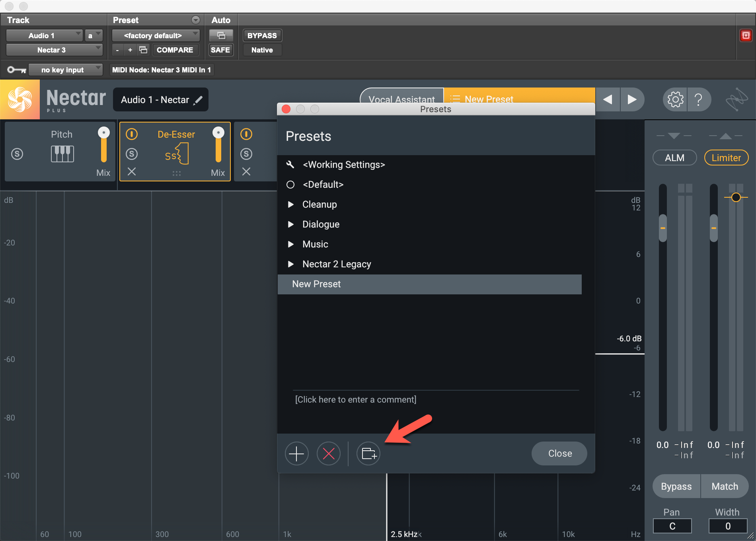Click the Nectar logo swirl icon
This screenshot has height=541, width=756.
[20, 99]
